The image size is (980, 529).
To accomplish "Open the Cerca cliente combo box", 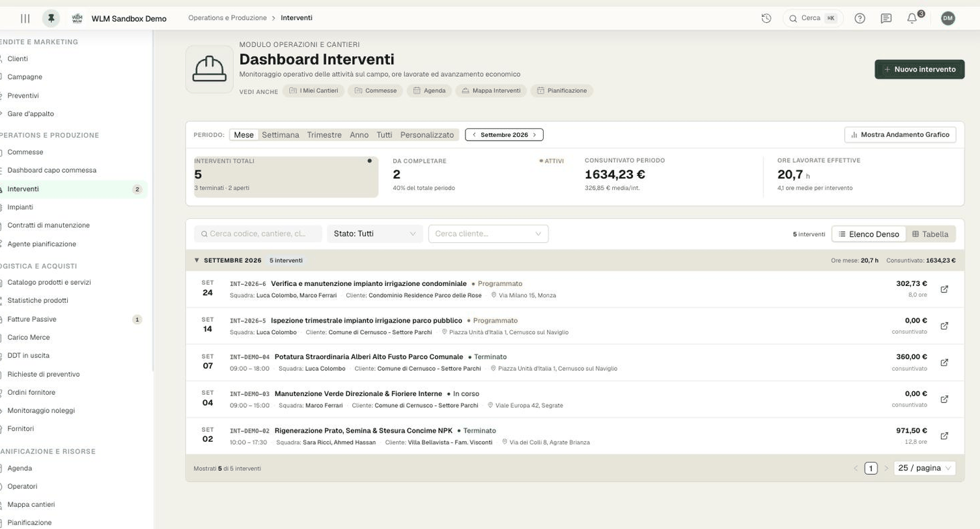I will coord(488,234).
